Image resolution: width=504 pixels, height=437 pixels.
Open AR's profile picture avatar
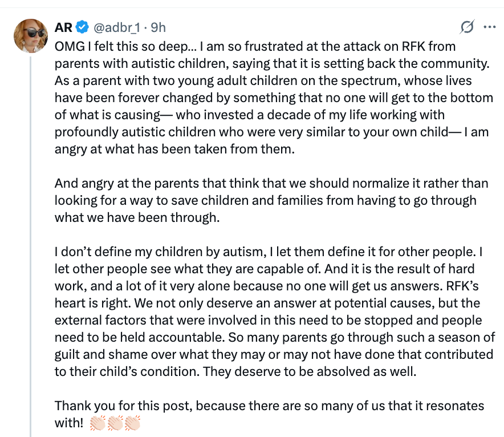[x=30, y=35]
